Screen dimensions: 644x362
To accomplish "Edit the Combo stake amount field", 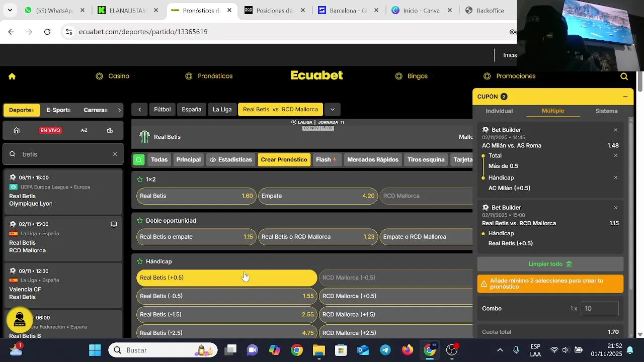I will (599, 309).
